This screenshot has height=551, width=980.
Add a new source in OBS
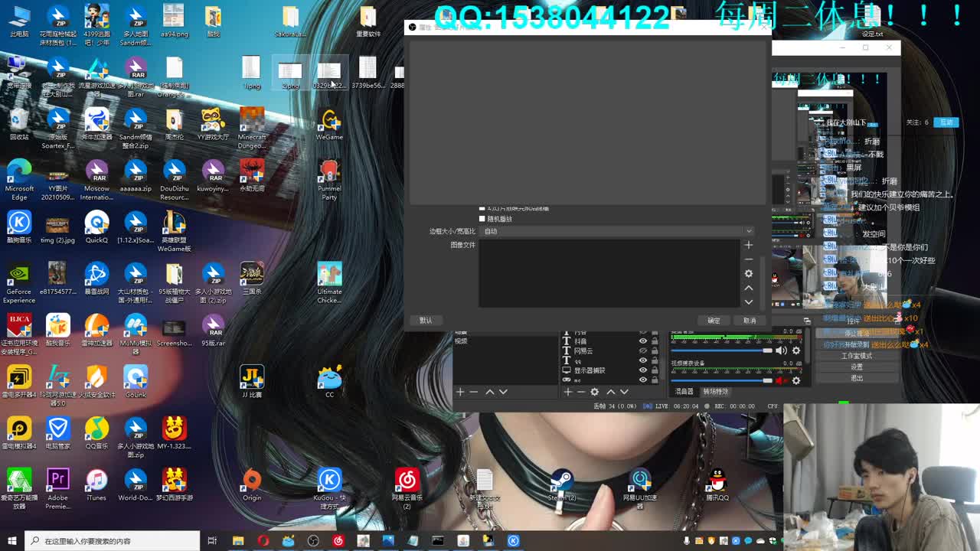(x=568, y=392)
